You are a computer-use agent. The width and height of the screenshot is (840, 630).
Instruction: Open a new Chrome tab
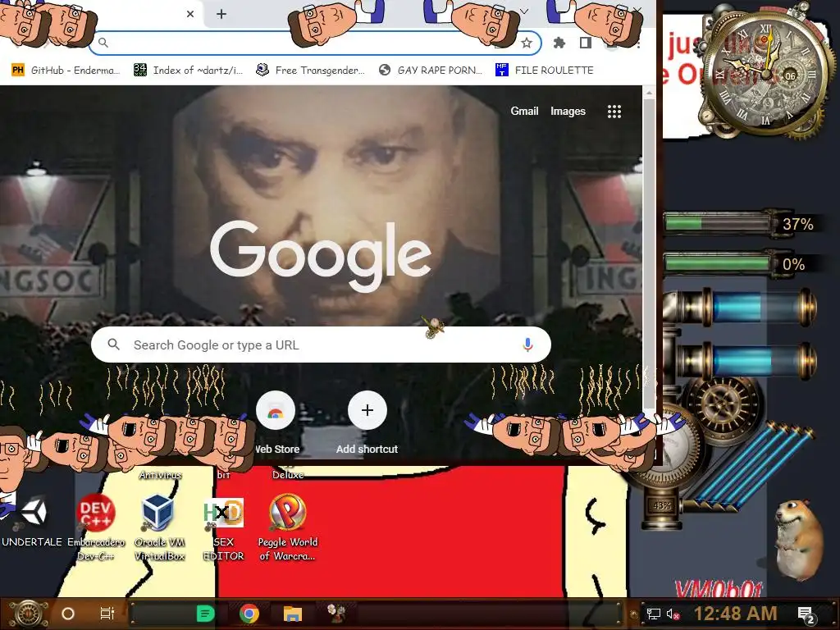tap(221, 14)
